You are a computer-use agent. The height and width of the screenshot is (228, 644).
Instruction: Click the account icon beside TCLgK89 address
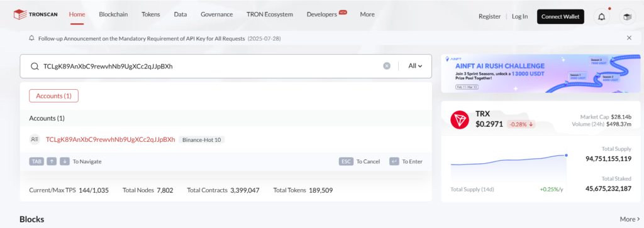click(x=35, y=139)
